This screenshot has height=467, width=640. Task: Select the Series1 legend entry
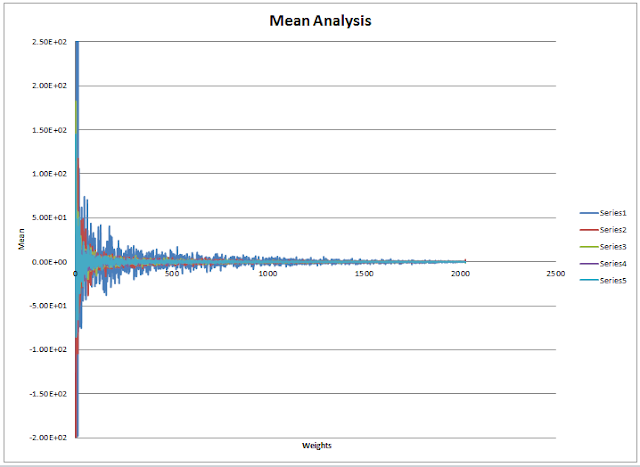pos(603,213)
